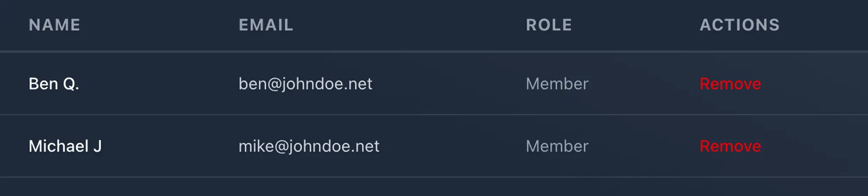Click the name cell left of ben@johndoe.net
The width and height of the screenshot is (868, 196).
(54, 84)
